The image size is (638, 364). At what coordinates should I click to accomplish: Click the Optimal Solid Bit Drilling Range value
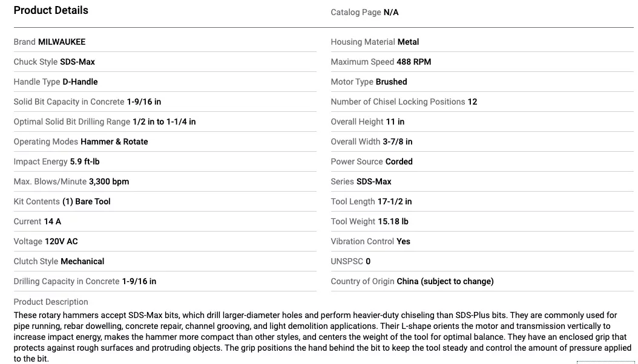(x=164, y=122)
